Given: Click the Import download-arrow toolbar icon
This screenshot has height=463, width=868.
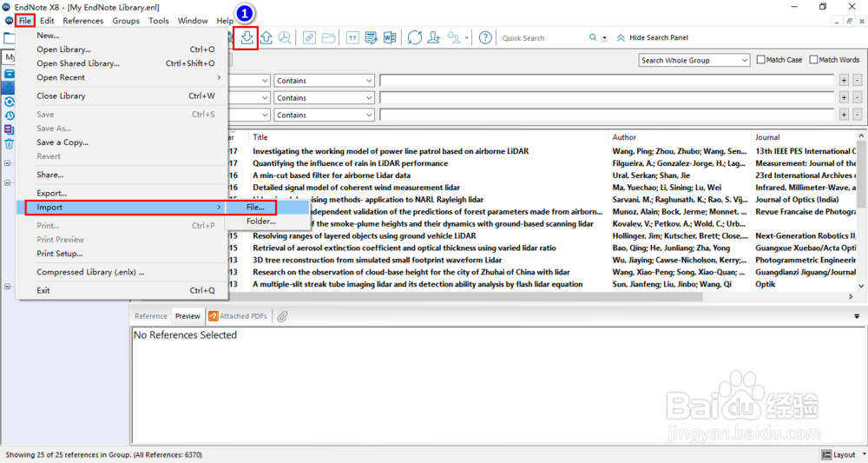Looking at the screenshot, I should (247, 37).
